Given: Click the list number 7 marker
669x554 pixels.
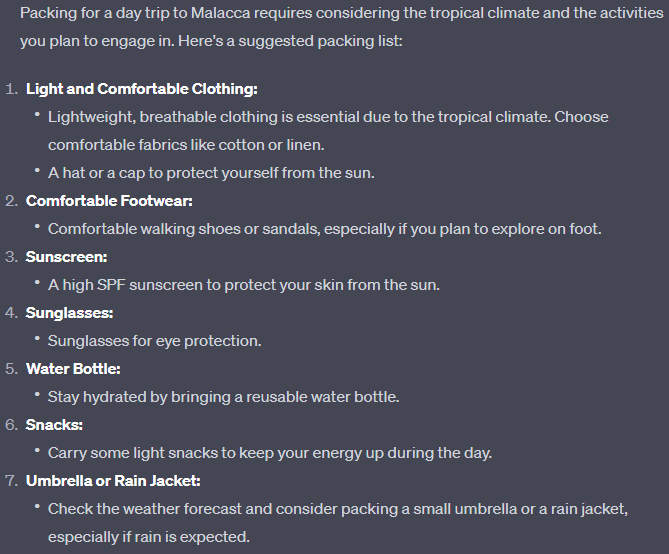Looking at the screenshot, I should pyautogui.click(x=12, y=481).
